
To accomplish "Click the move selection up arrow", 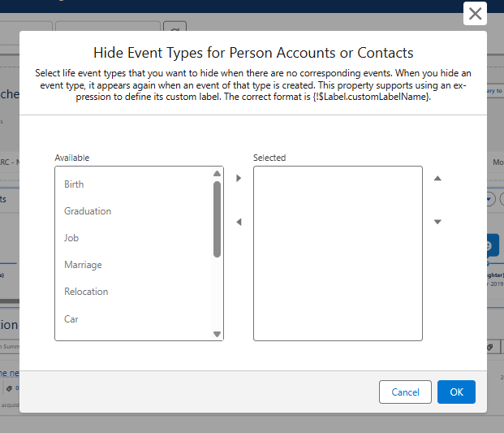I will pos(437,178).
